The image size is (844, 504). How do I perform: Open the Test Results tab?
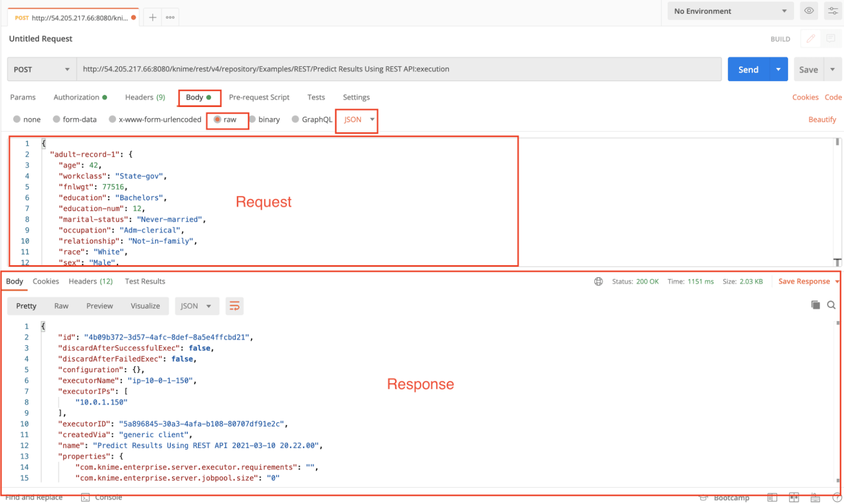point(145,282)
